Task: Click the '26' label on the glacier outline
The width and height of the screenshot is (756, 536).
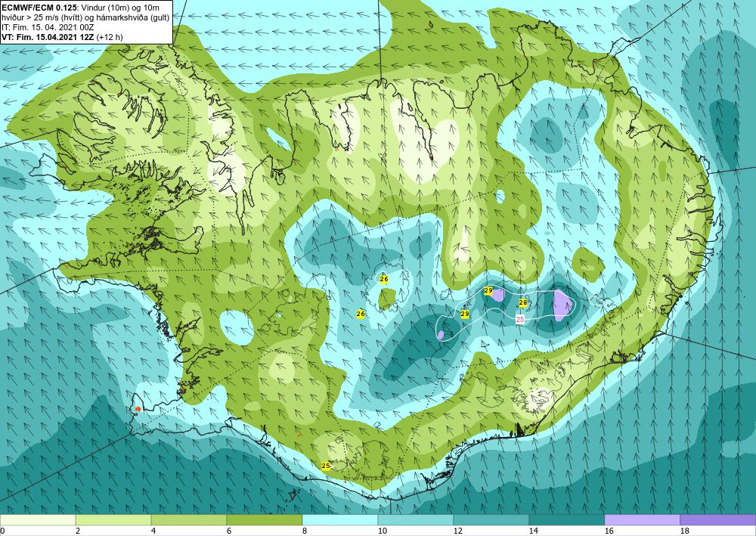Action: 384,279
